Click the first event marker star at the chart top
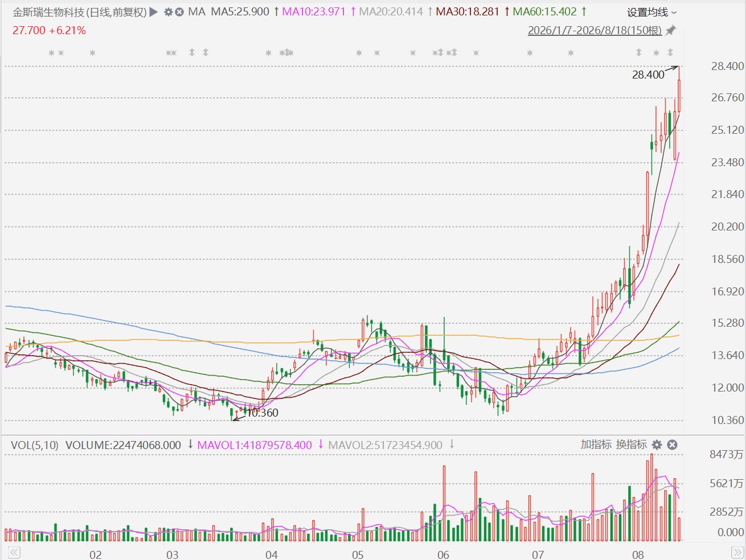This screenshot has width=746, height=560. 51,53
